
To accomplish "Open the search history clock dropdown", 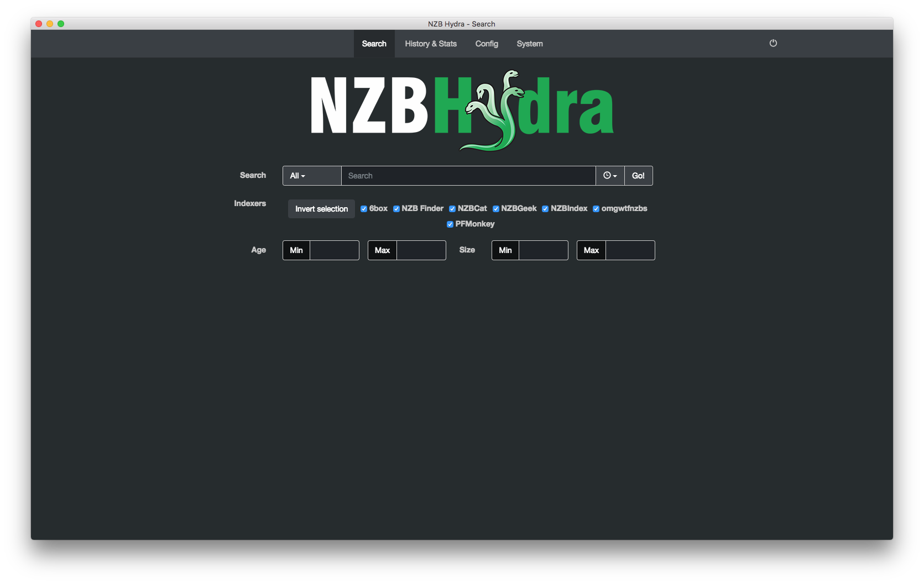I will 610,176.
